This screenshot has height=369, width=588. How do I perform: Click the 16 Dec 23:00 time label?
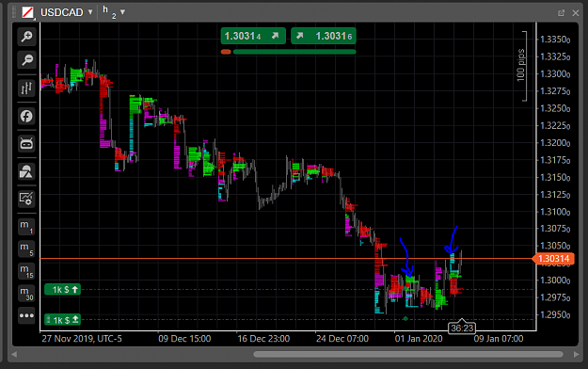click(263, 339)
